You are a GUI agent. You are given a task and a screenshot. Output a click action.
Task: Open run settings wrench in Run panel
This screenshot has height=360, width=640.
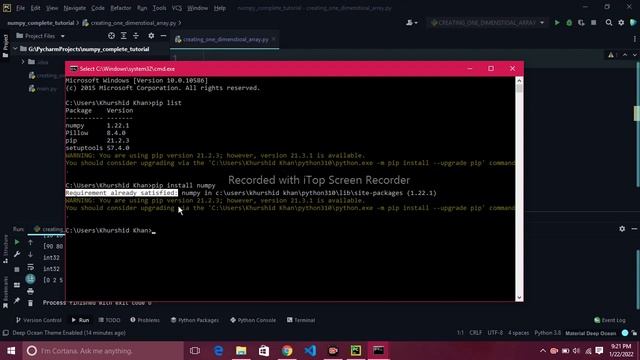tap(17, 254)
